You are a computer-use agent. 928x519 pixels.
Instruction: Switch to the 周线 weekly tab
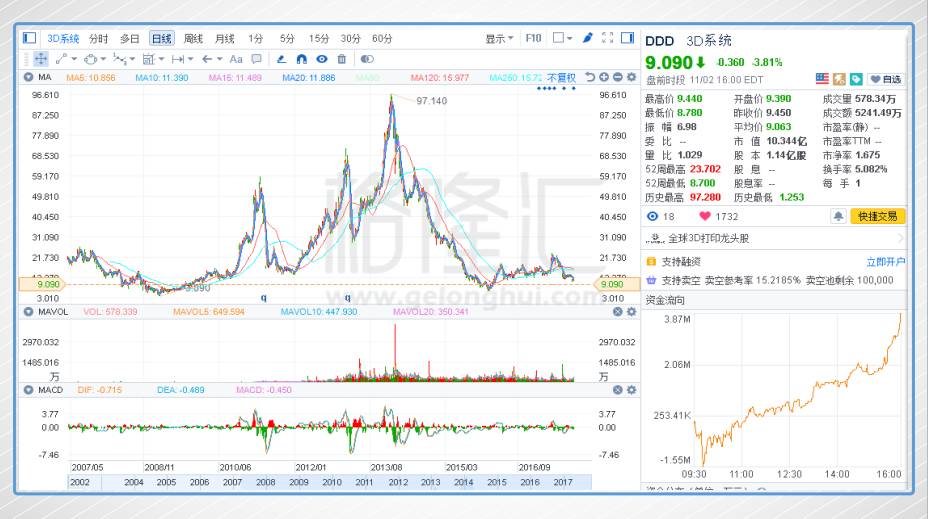pyautogui.click(x=193, y=38)
